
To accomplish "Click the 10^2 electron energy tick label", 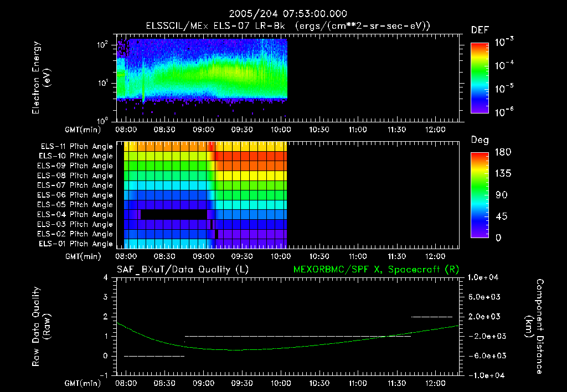I will [x=102, y=45].
